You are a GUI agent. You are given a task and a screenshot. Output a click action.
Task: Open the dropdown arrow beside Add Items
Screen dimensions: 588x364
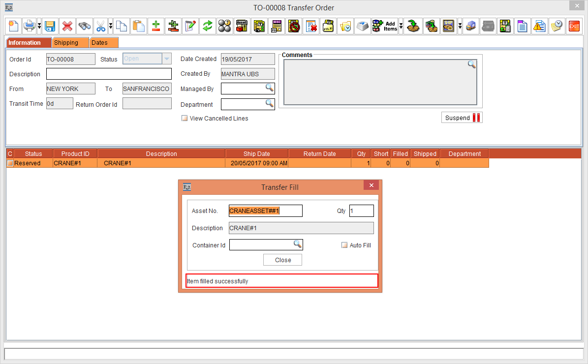click(401, 26)
